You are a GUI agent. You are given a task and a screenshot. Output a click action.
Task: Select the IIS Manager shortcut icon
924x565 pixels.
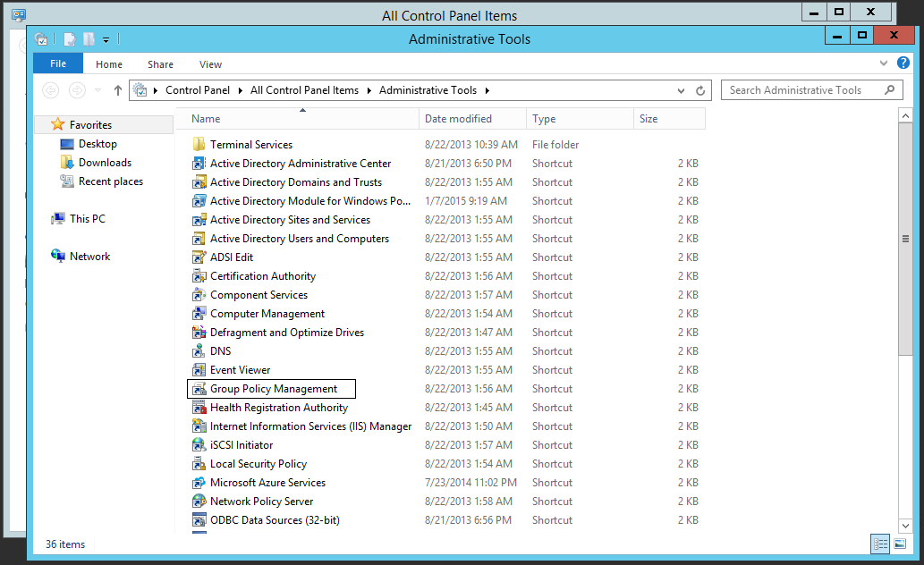pos(199,426)
